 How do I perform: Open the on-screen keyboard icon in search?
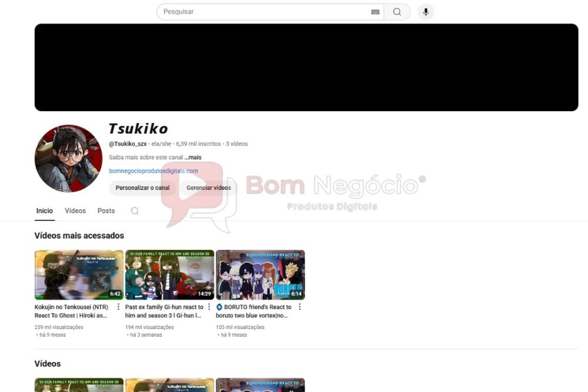[375, 12]
